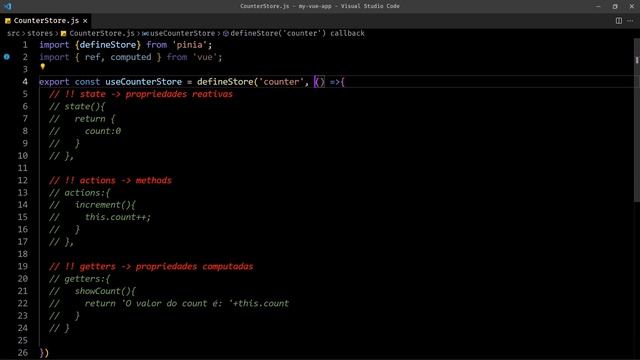Click the 'counter' string on line 4
Image resolution: width=640 pixels, height=360 pixels.
coord(282,82)
